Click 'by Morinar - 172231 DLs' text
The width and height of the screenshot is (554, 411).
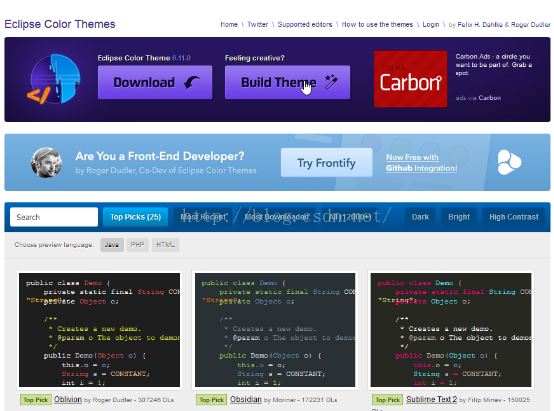click(301, 400)
